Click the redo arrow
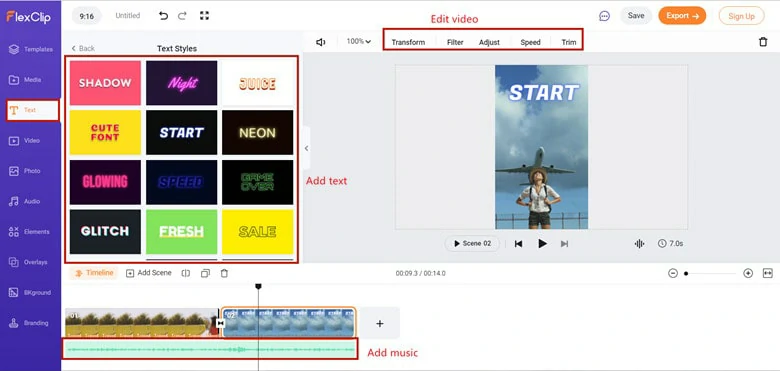The image size is (780, 371). (x=182, y=16)
